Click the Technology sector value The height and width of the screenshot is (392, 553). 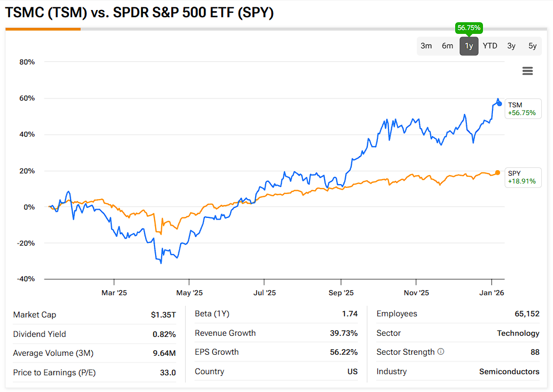(x=518, y=333)
